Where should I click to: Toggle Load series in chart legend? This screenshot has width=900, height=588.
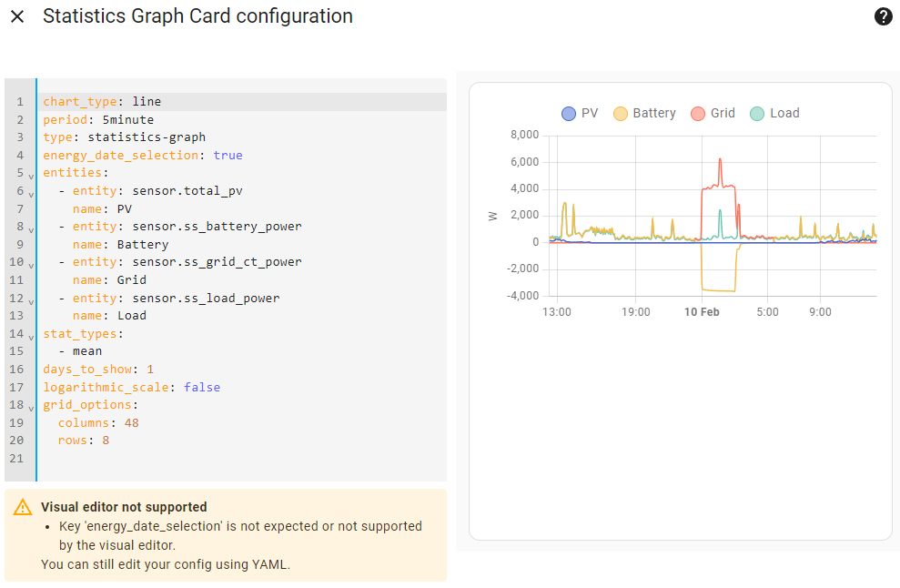click(x=774, y=113)
